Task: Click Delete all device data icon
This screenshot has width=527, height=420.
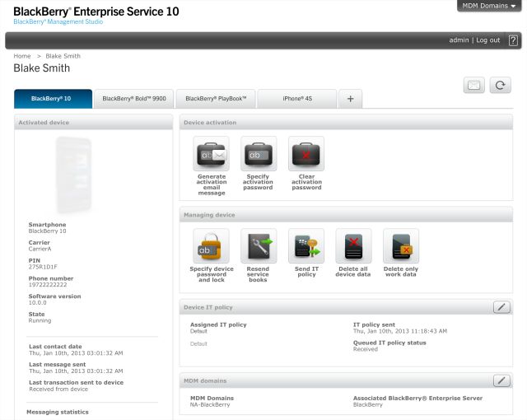Action: 353,246
